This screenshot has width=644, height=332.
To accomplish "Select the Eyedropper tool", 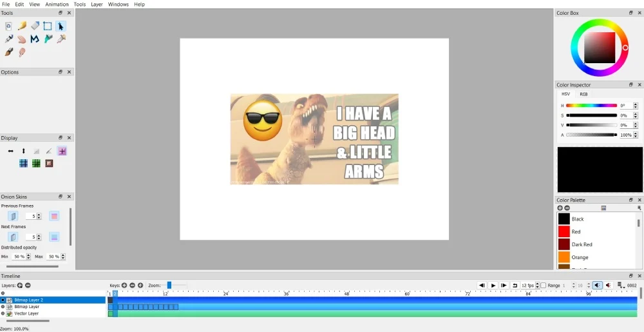I will [61, 39].
